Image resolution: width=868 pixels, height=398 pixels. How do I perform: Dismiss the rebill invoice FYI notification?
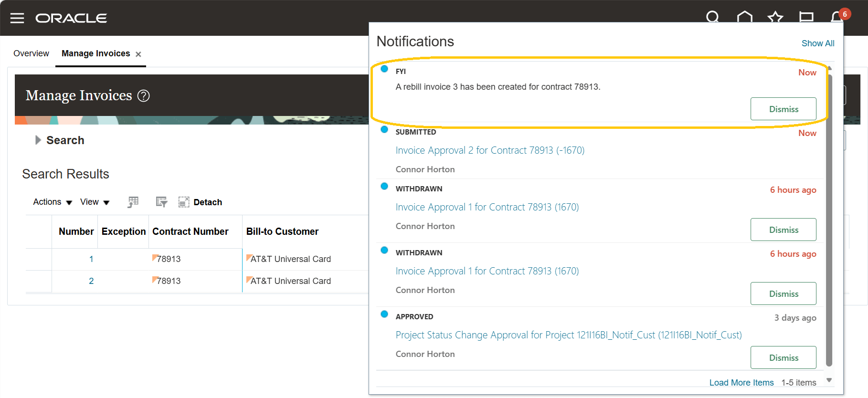pos(783,109)
